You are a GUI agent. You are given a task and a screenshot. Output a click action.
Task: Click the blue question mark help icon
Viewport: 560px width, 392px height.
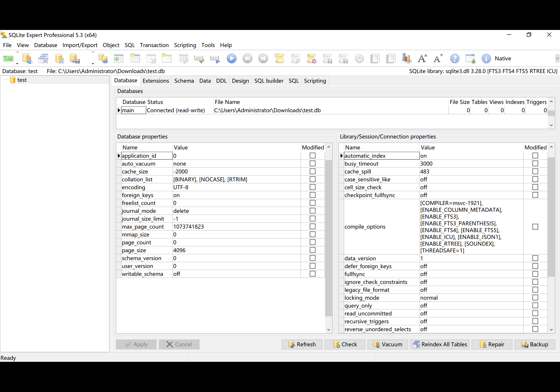[x=455, y=59]
